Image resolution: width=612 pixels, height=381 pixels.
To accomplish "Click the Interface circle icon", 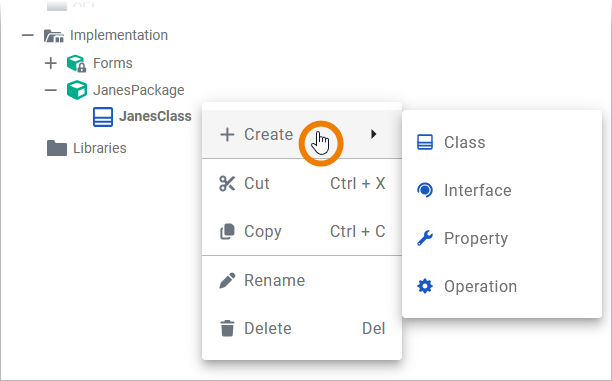I will pos(425,190).
